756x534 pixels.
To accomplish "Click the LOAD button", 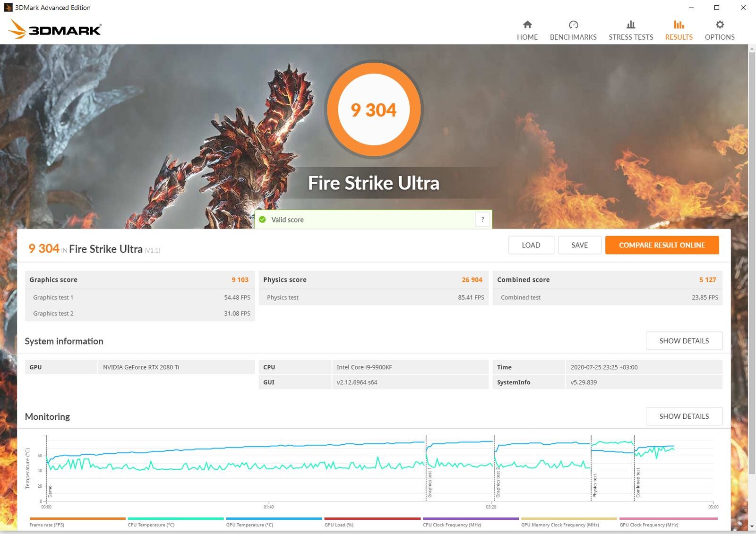I will click(531, 245).
